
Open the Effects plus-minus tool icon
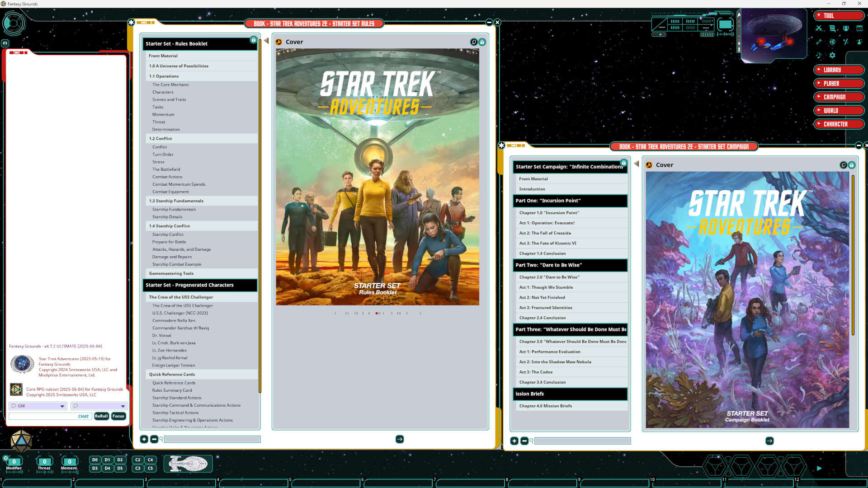click(x=846, y=42)
